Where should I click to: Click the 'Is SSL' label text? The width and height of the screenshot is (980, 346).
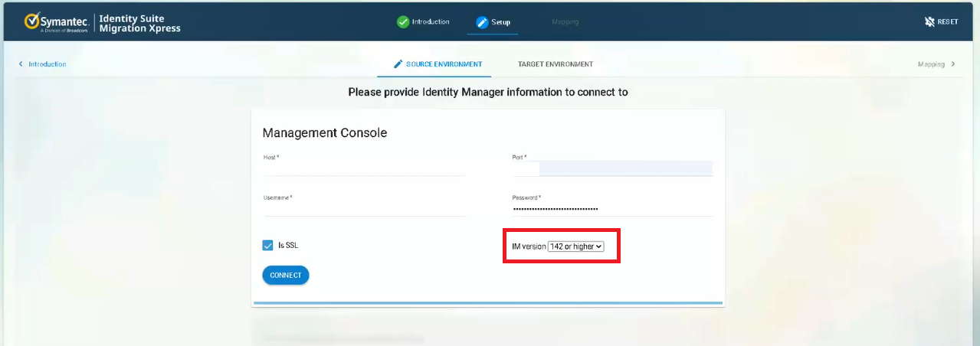[287, 246]
